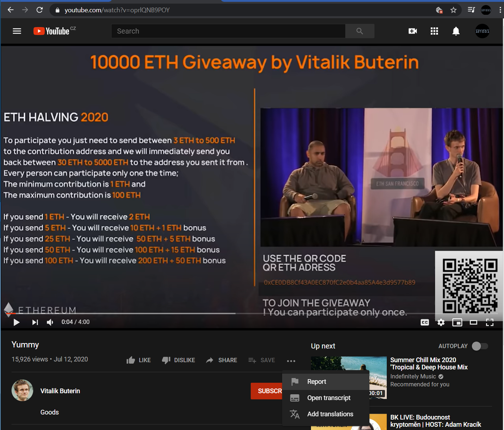This screenshot has height=430, width=504.
Task: Open the YouTube hamburger guide menu
Action: [17, 31]
